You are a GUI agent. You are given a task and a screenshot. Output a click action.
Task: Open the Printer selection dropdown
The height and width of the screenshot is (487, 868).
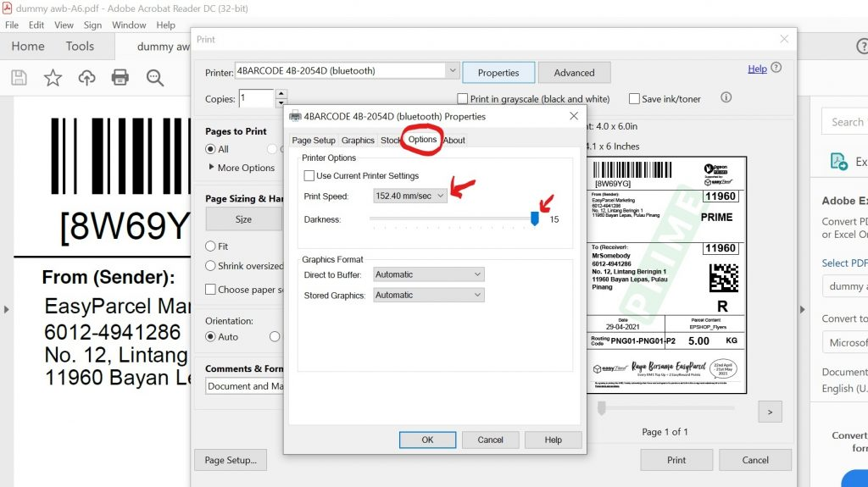(x=347, y=71)
